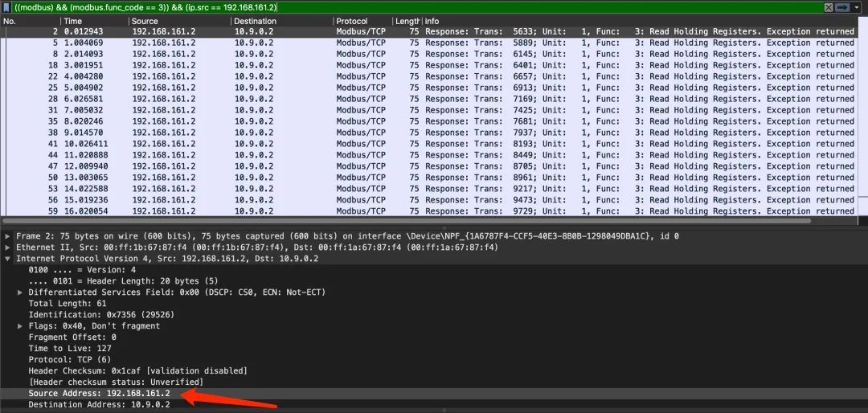Apply the display filter with arrow button

[842, 7]
